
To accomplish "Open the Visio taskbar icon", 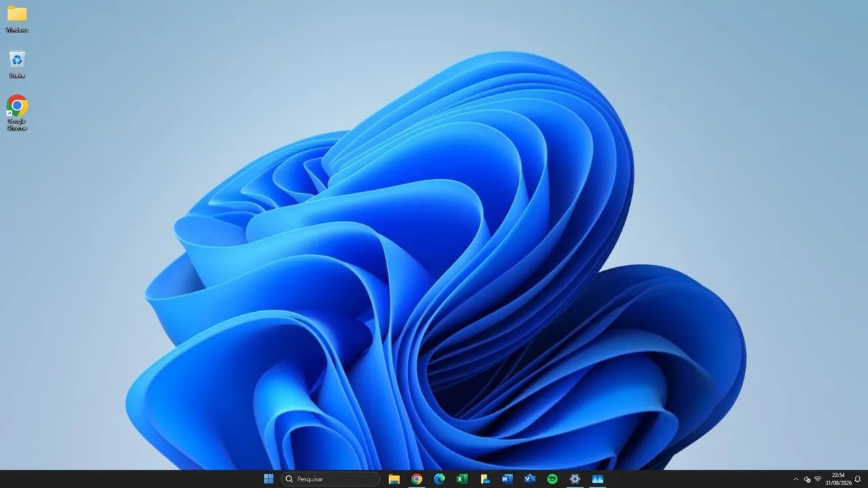I will pos(530,479).
